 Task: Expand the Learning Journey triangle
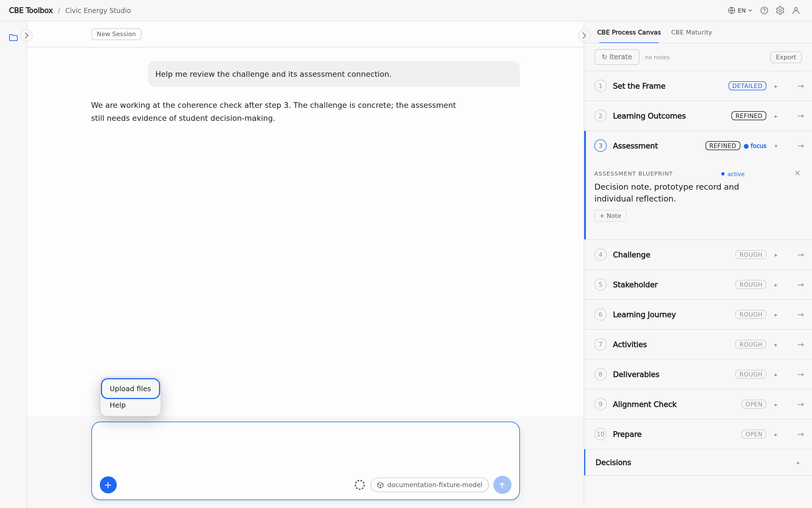click(776, 315)
